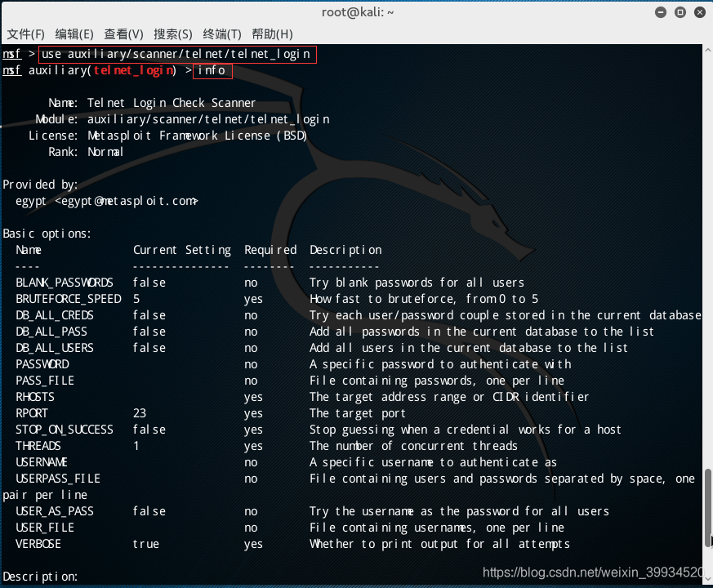Click the DB_ALL_CREDS option name
This screenshot has height=588, width=713.
(55, 315)
